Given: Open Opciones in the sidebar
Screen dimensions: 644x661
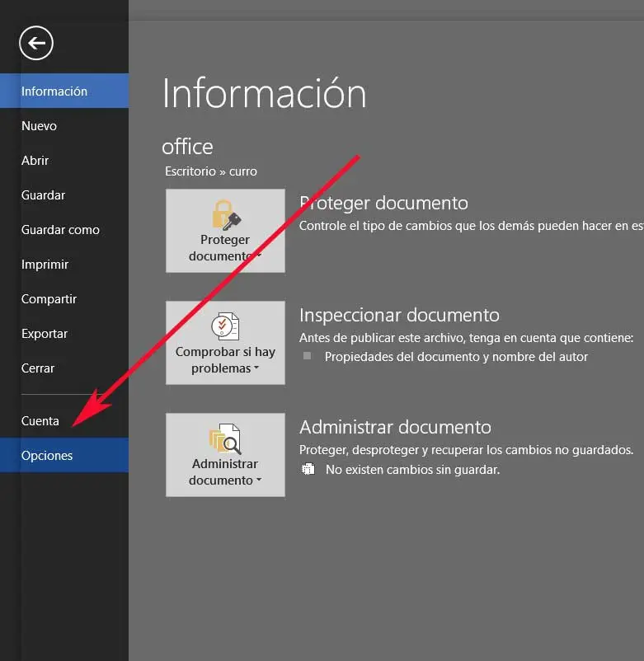Looking at the screenshot, I should [x=64, y=455].
